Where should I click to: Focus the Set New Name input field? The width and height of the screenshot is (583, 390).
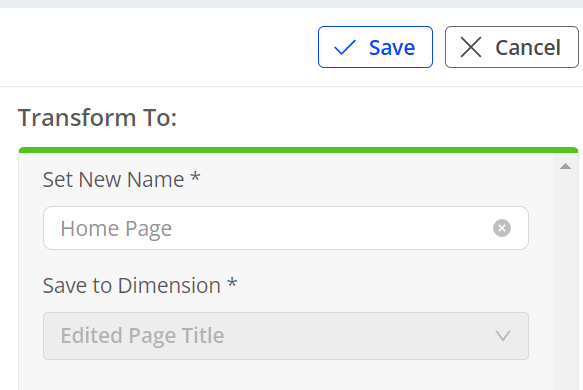(x=286, y=228)
